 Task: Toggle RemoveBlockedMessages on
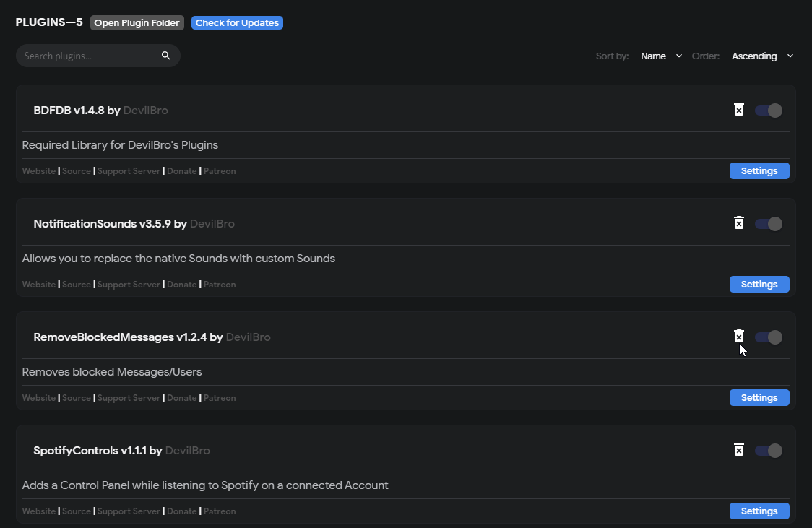(x=768, y=337)
